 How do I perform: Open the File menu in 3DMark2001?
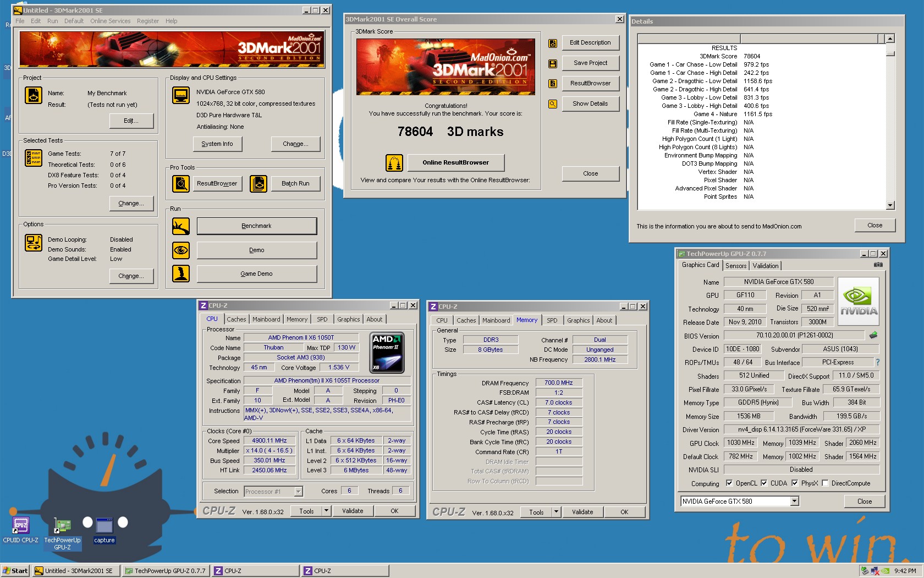tap(20, 21)
